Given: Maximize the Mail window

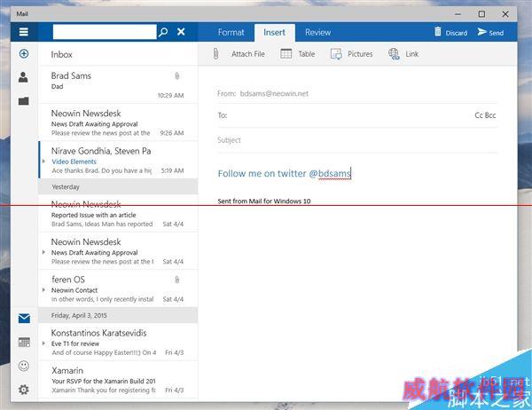Looking at the screenshot, I should (481, 14).
